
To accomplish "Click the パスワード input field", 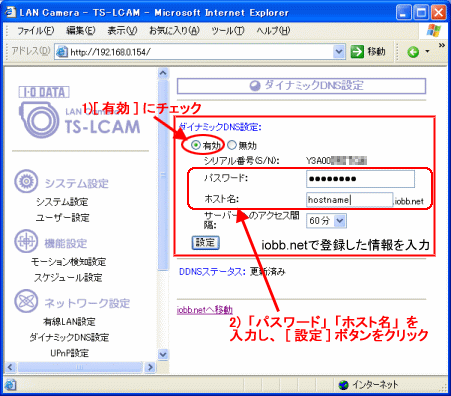I will (x=360, y=179).
